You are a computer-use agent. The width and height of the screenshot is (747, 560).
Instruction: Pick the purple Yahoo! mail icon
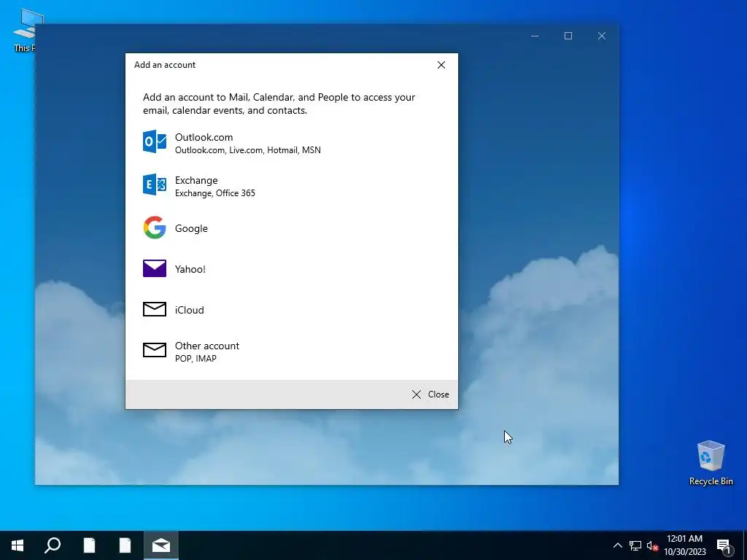[x=155, y=268]
